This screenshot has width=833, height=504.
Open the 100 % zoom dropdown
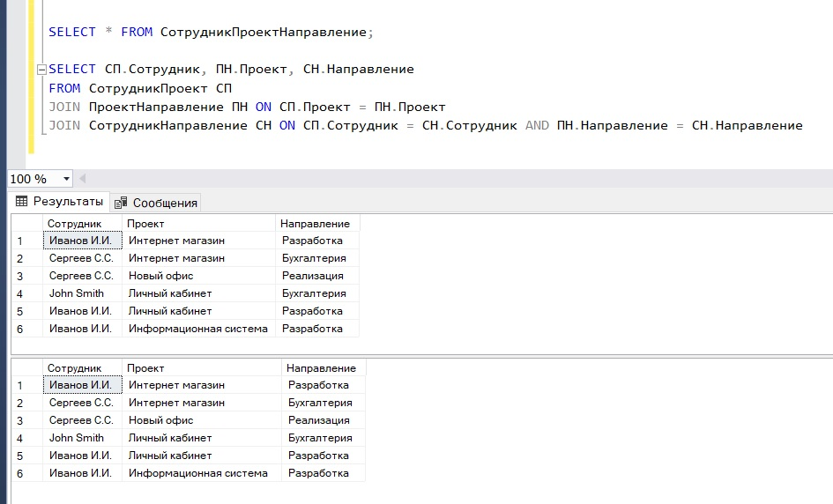[x=66, y=179]
